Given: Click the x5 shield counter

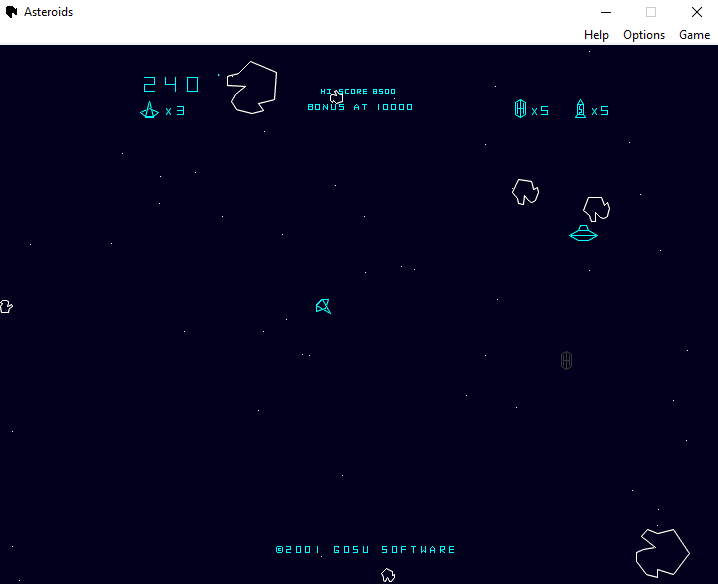Looking at the screenshot, I should point(540,111).
